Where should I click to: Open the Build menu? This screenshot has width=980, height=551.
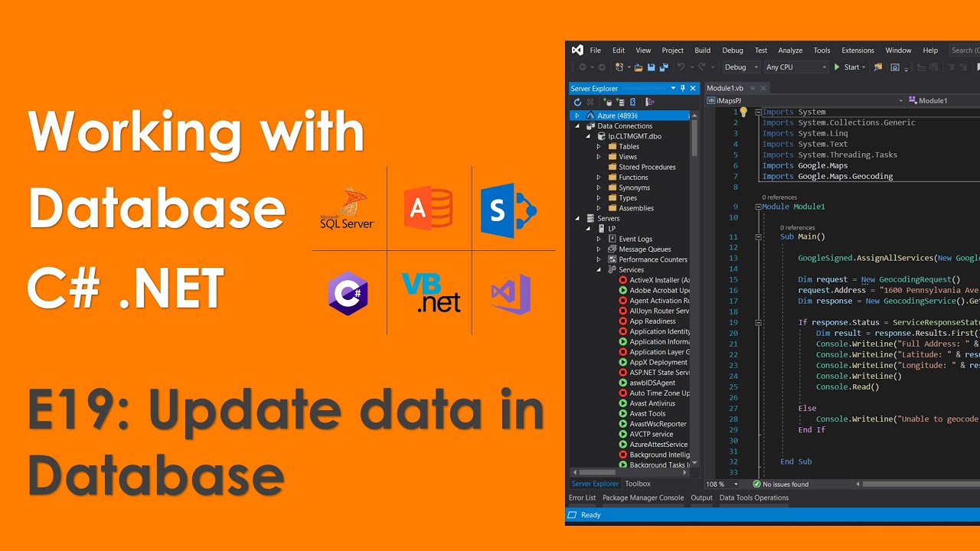pos(703,51)
